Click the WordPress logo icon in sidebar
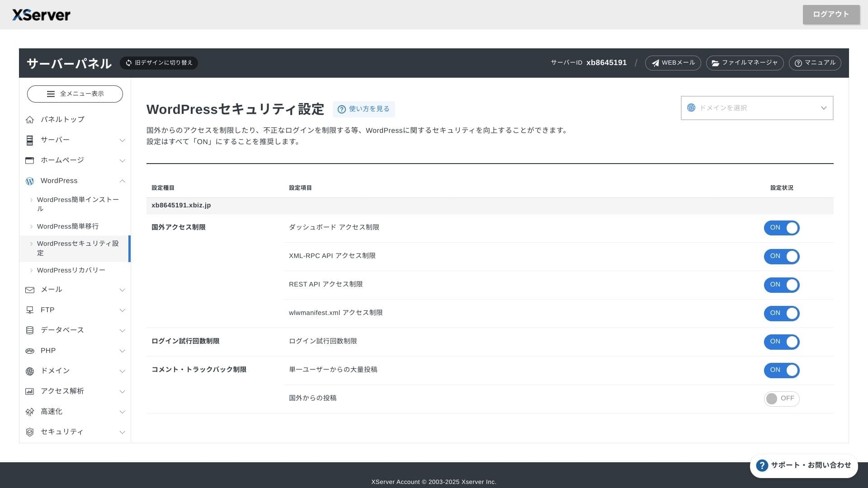This screenshot has width=868, height=488. (30, 181)
